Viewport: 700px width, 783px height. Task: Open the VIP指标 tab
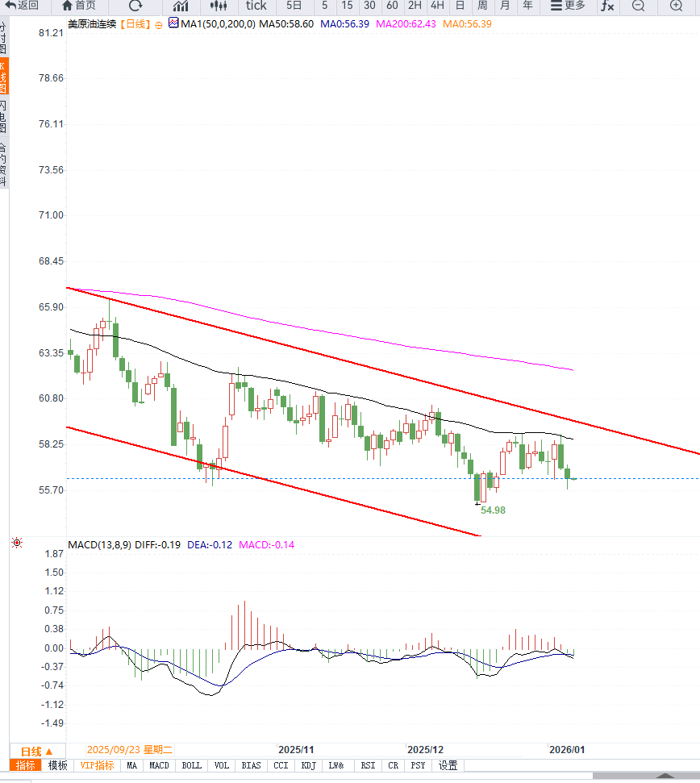point(98,765)
